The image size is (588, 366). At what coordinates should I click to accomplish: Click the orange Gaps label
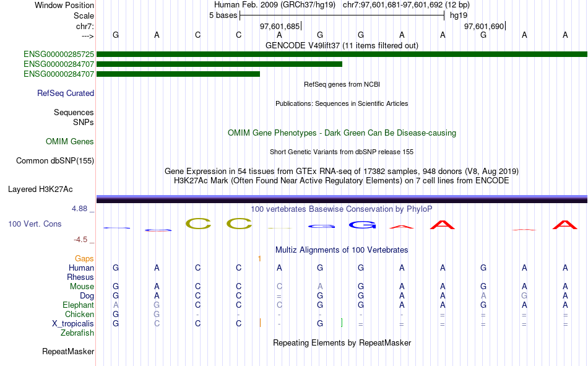tap(84, 259)
